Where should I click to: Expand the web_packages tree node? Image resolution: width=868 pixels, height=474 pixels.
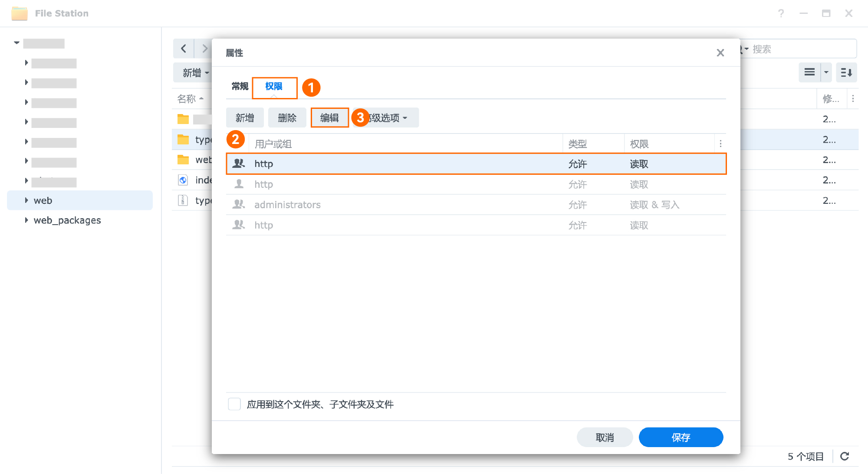click(x=26, y=220)
